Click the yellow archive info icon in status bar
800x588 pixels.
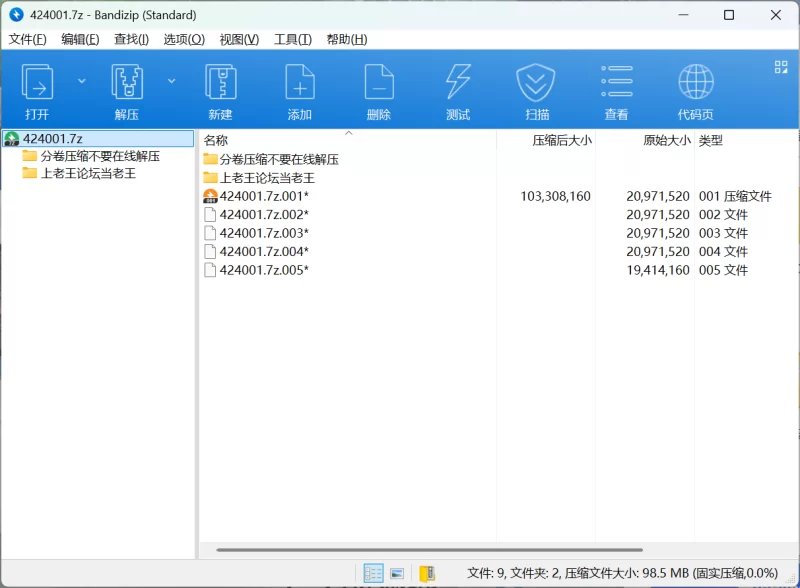pos(427,573)
